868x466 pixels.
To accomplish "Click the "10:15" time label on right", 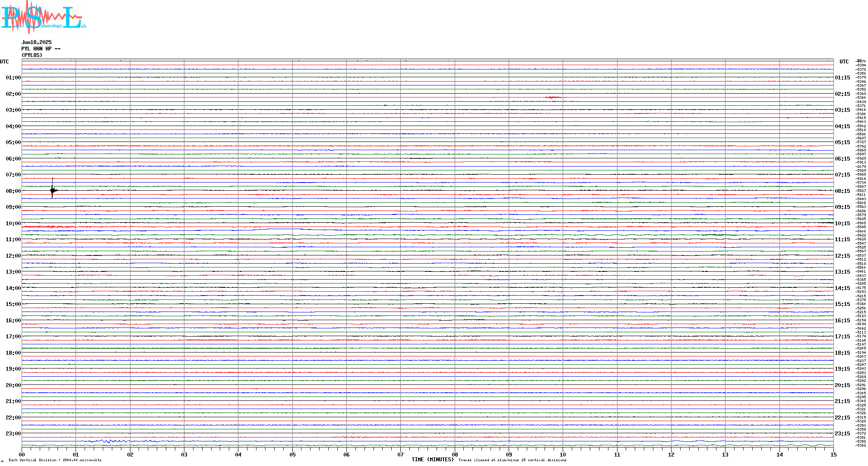I will (843, 224).
